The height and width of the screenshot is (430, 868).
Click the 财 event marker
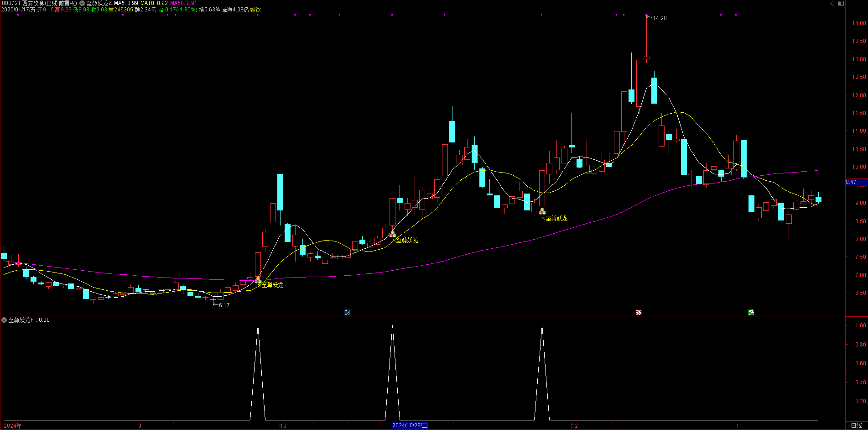pyautogui.click(x=347, y=313)
